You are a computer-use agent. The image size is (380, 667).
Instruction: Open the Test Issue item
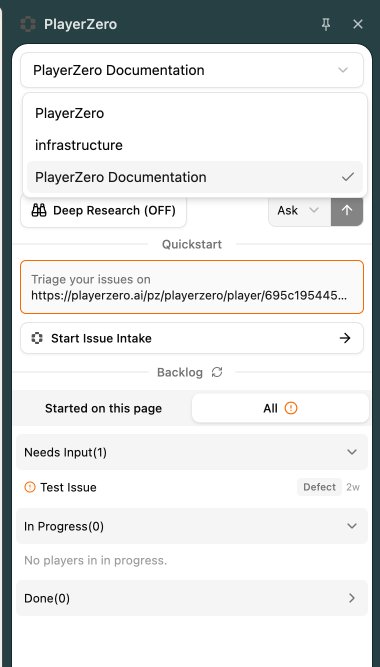tap(192, 487)
